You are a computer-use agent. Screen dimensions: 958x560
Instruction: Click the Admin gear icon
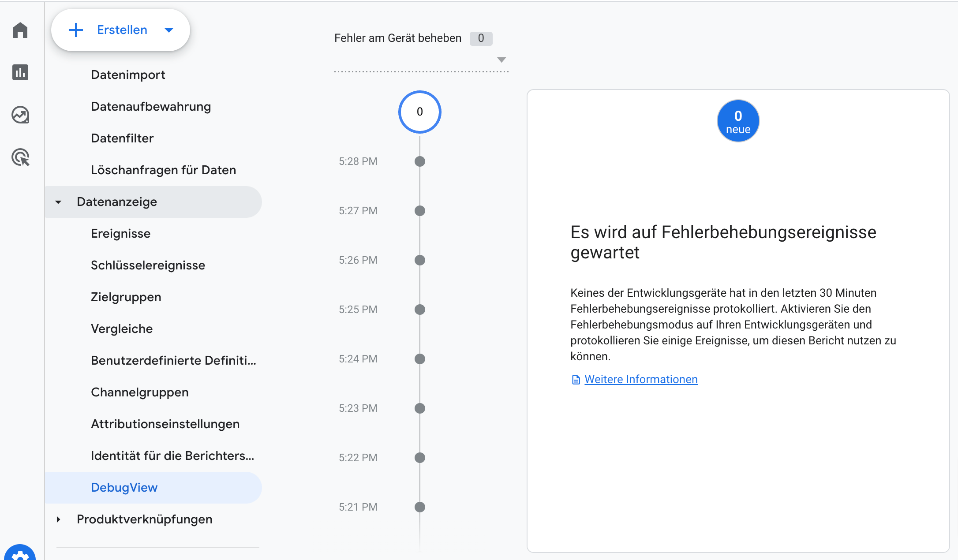pyautogui.click(x=20, y=553)
